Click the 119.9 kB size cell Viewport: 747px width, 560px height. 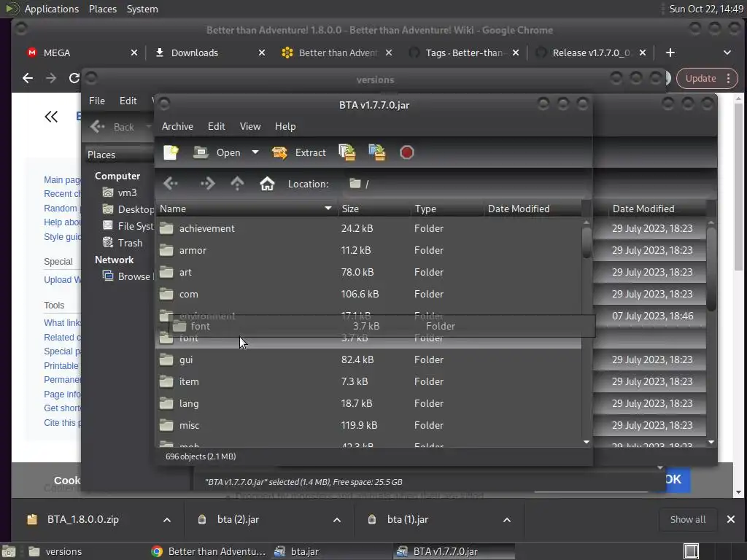[x=359, y=425]
